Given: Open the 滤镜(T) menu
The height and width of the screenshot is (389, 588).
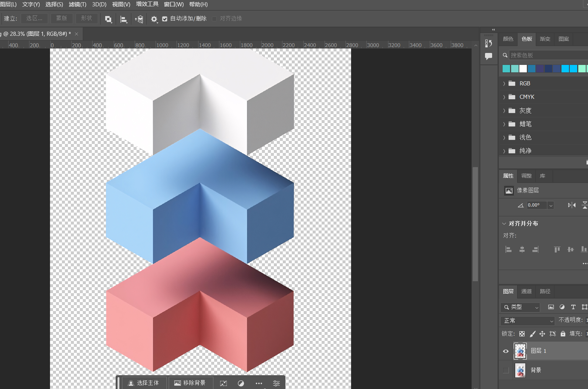Looking at the screenshot, I should tap(78, 4).
